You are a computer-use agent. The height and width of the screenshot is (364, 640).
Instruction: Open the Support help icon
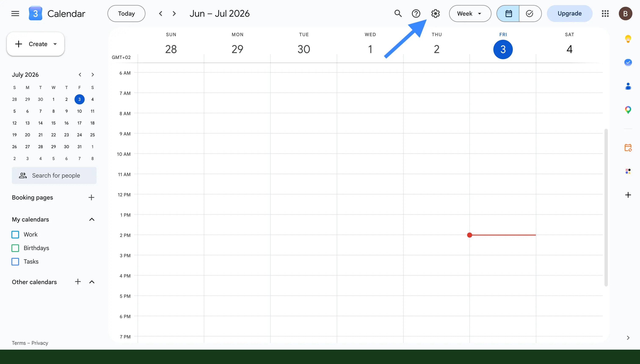(416, 14)
